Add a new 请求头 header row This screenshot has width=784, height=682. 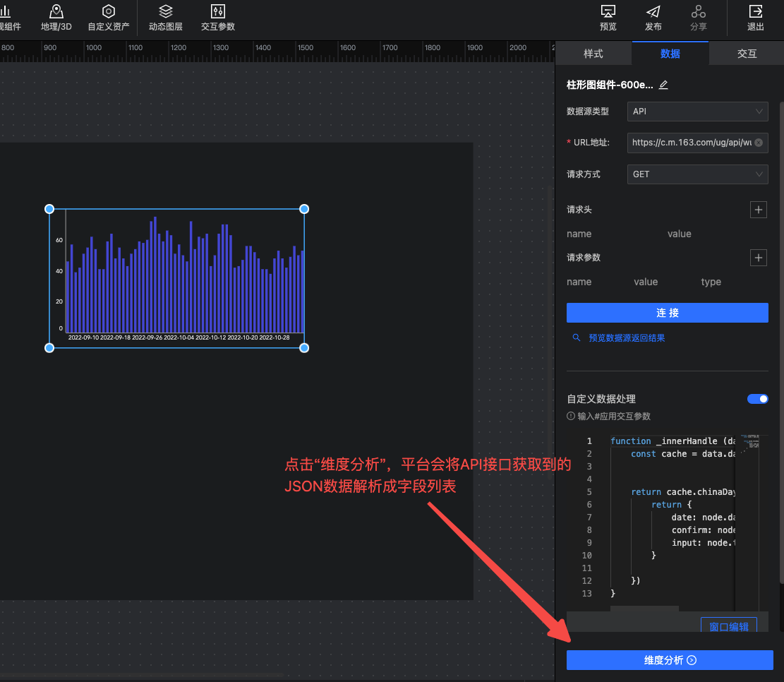pos(759,210)
